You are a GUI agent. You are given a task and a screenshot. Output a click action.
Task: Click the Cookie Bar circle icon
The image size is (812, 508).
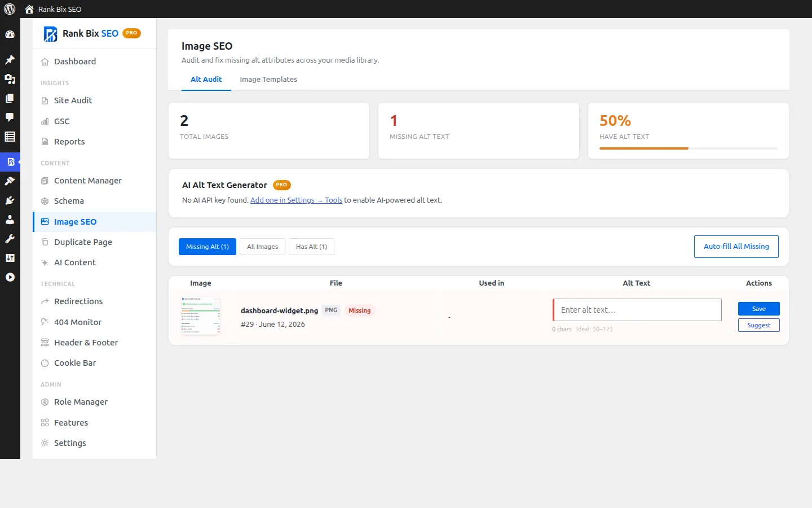[45, 363]
